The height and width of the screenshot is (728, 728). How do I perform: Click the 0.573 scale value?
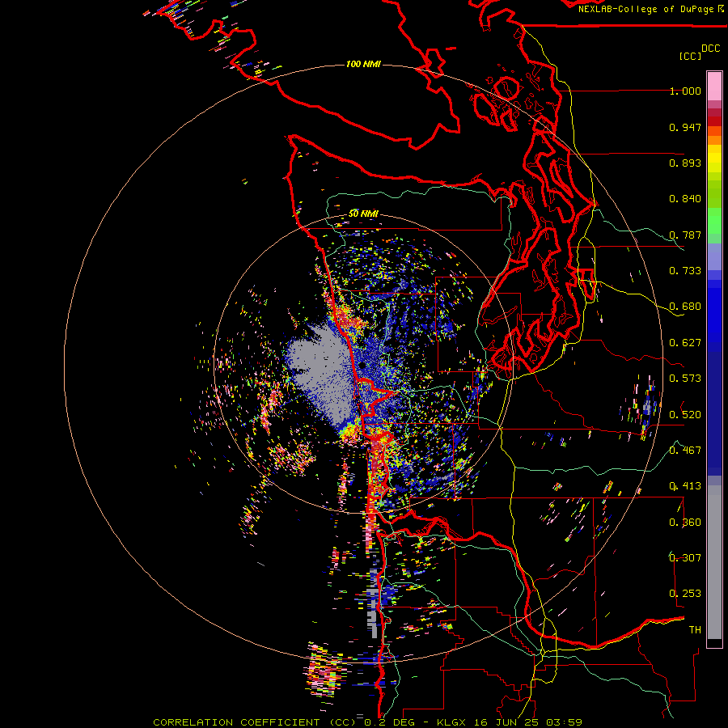point(685,379)
